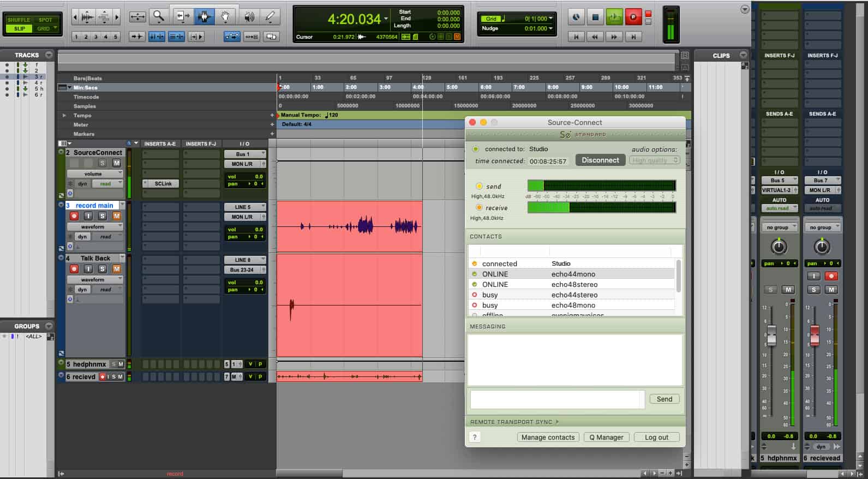Image resolution: width=868 pixels, height=479 pixels.
Task: Open Talk Back Bus 23-24 output selector
Action: click(x=245, y=270)
